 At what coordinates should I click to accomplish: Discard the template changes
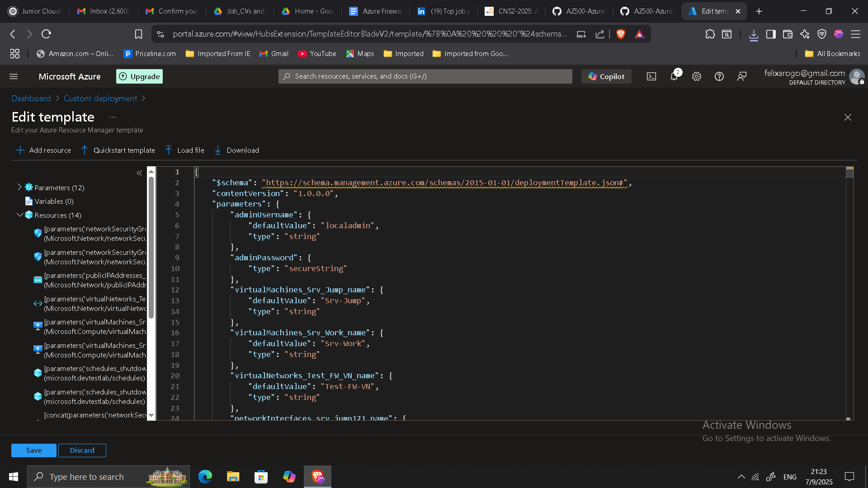pos(82,450)
